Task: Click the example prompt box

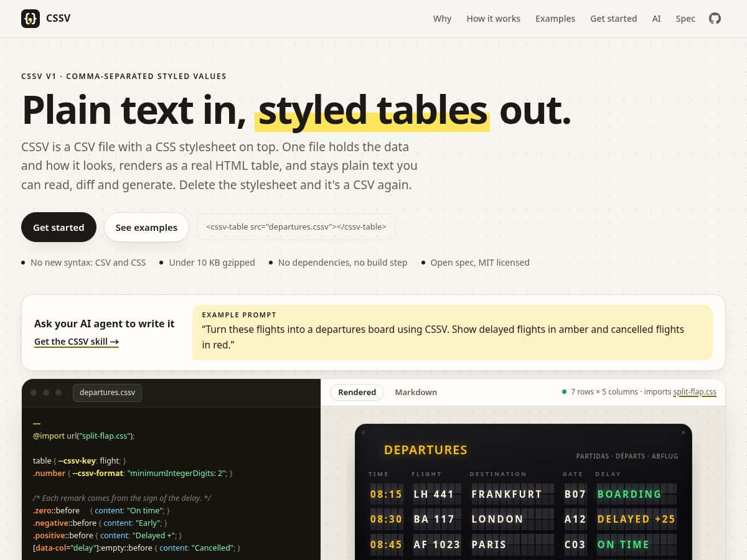Action: (x=453, y=332)
